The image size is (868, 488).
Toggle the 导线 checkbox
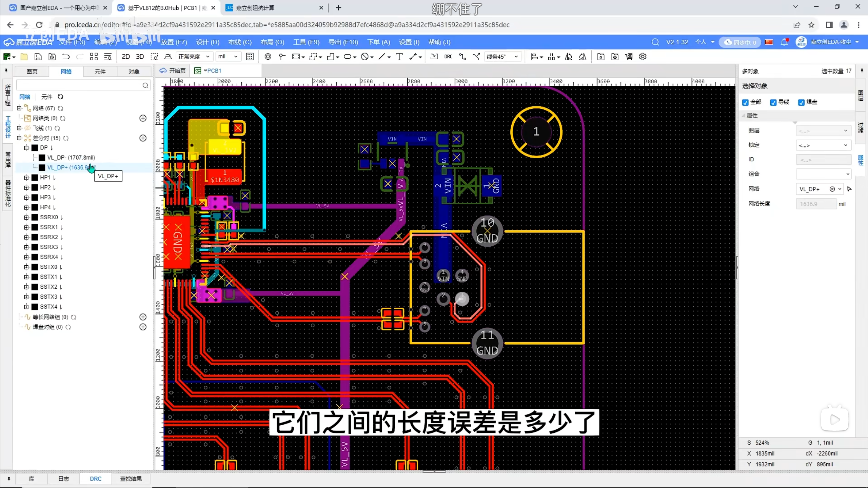click(773, 102)
